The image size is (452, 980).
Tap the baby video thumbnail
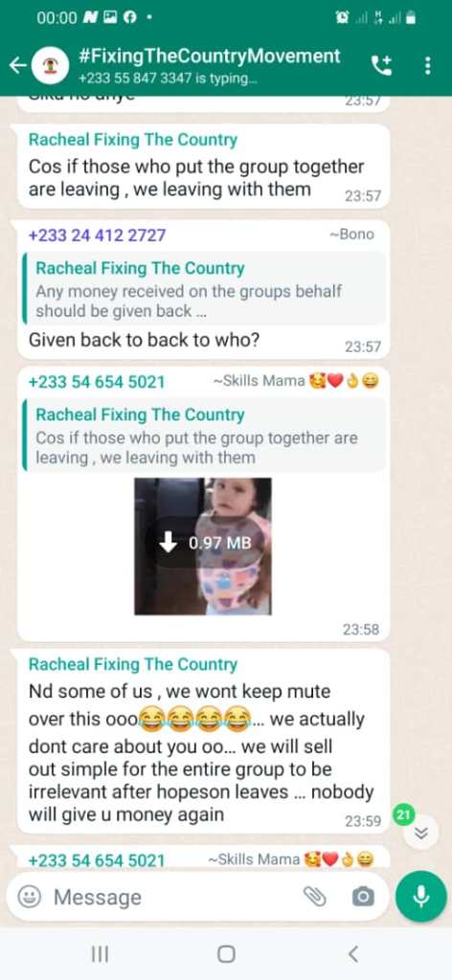point(203,546)
